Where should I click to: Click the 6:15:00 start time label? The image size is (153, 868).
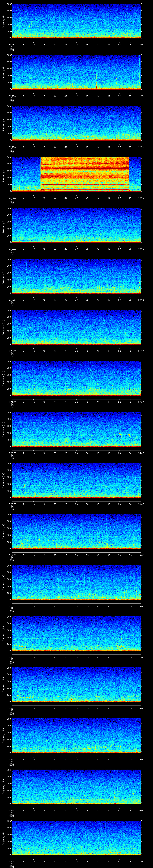coord(12,96)
